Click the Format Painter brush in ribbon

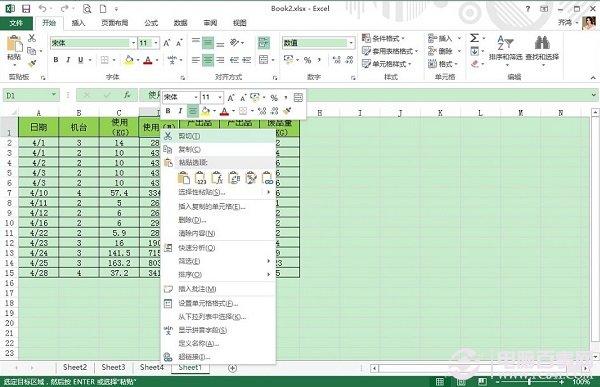coord(32,63)
